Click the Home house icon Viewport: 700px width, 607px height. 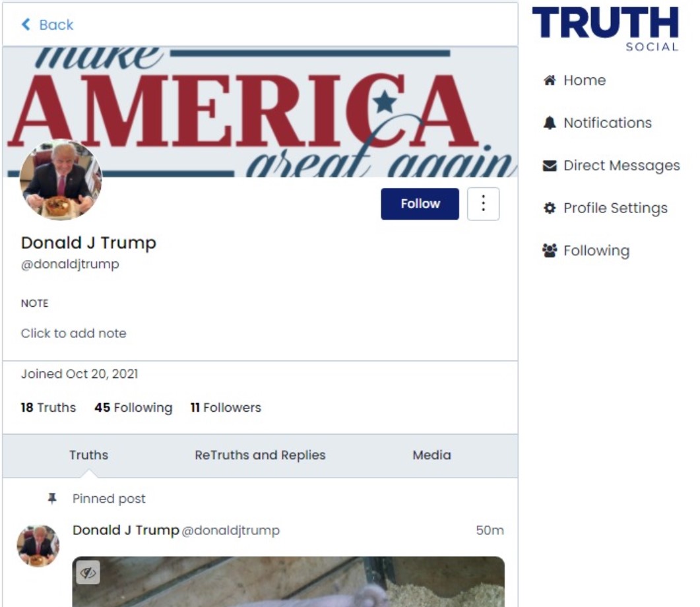coord(550,80)
